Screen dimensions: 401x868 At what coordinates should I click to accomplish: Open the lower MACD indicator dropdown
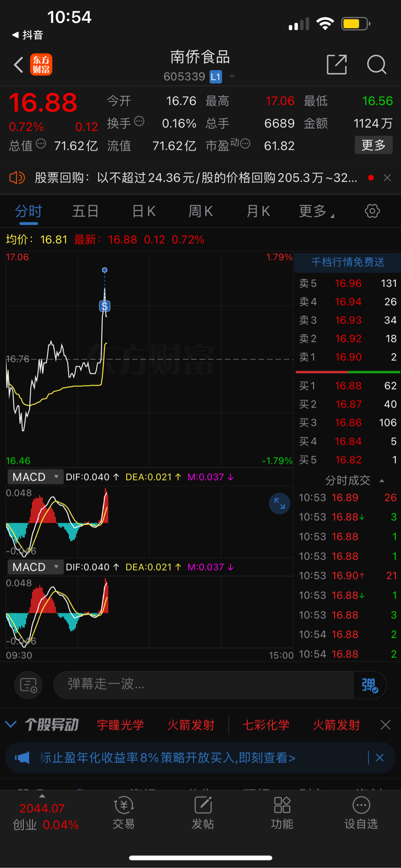coord(36,567)
